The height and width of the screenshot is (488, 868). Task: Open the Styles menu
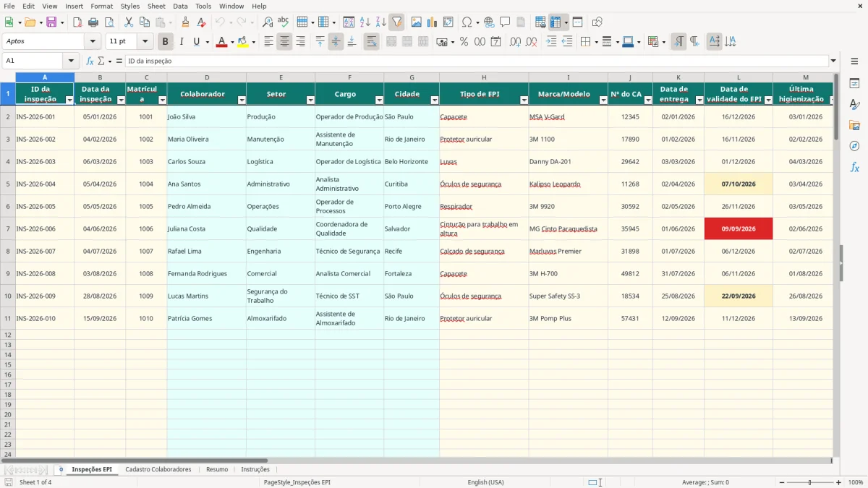(x=130, y=6)
